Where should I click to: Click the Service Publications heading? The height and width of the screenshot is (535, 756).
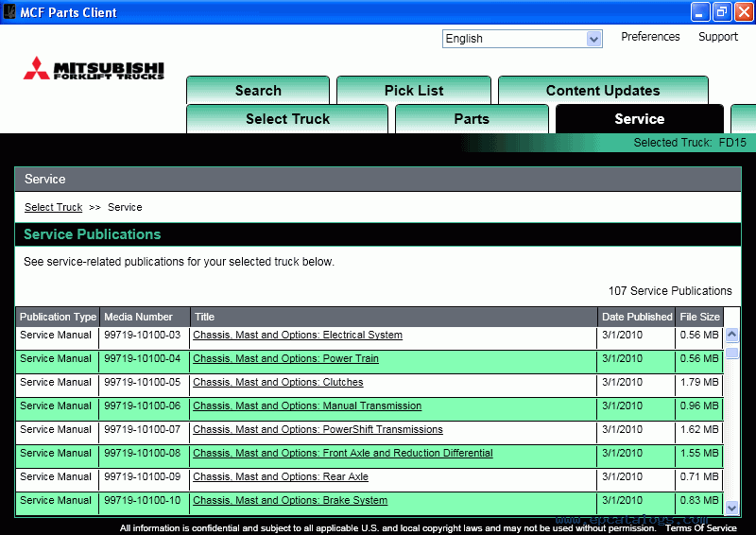92,234
